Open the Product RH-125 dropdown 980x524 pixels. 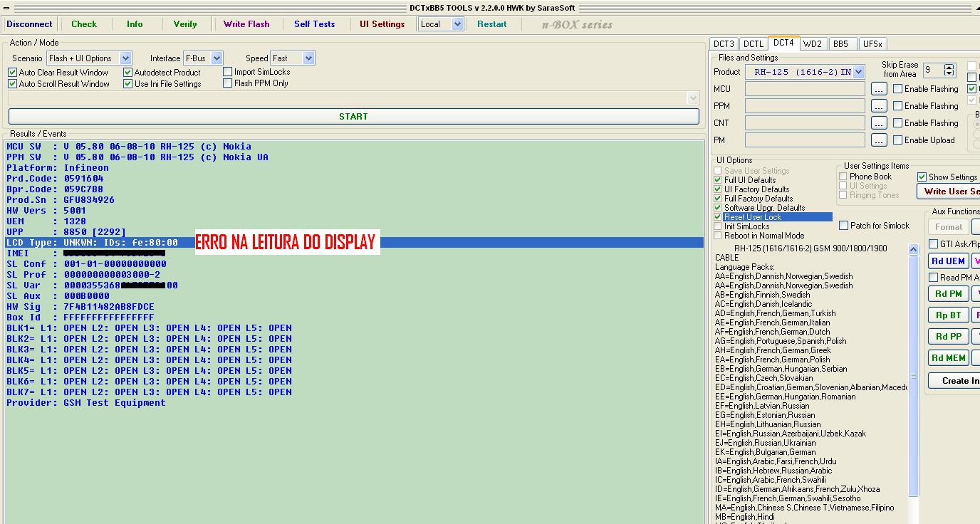pos(858,72)
